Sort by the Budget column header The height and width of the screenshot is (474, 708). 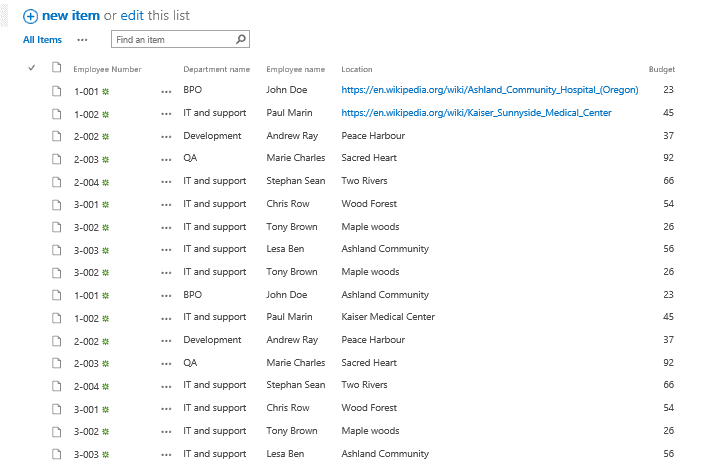coord(661,69)
